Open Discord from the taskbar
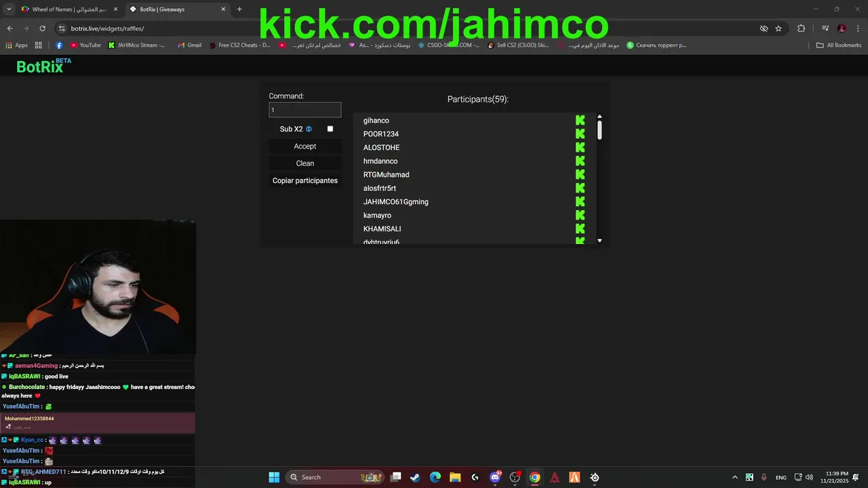Screen dimensions: 868x488 pyautogui.click(x=495, y=477)
